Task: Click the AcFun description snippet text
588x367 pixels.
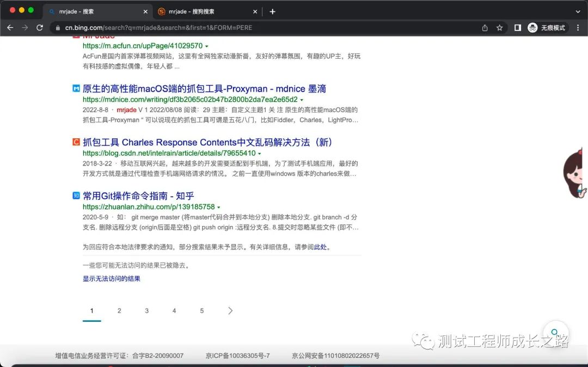Action: coord(221,61)
